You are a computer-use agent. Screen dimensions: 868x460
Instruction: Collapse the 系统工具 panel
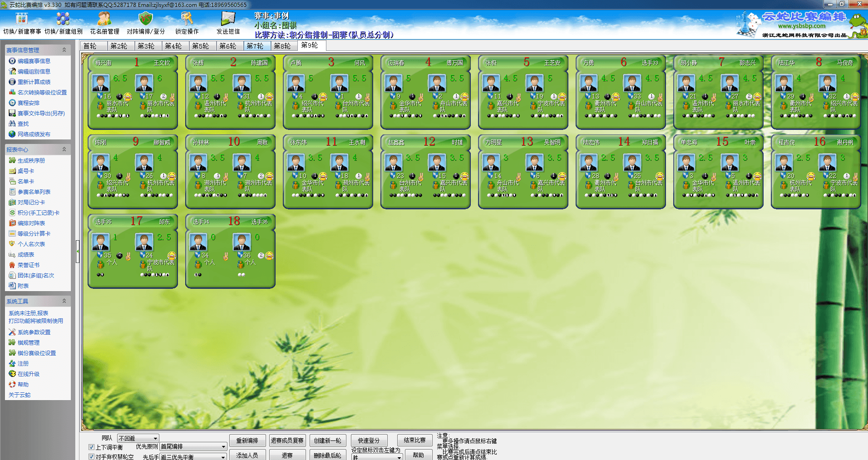[x=64, y=301]
